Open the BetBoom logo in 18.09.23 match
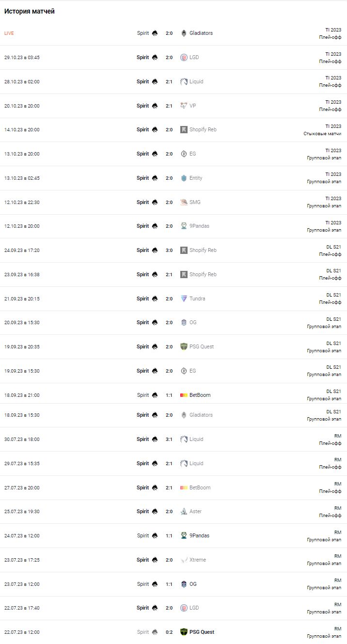 184,395
